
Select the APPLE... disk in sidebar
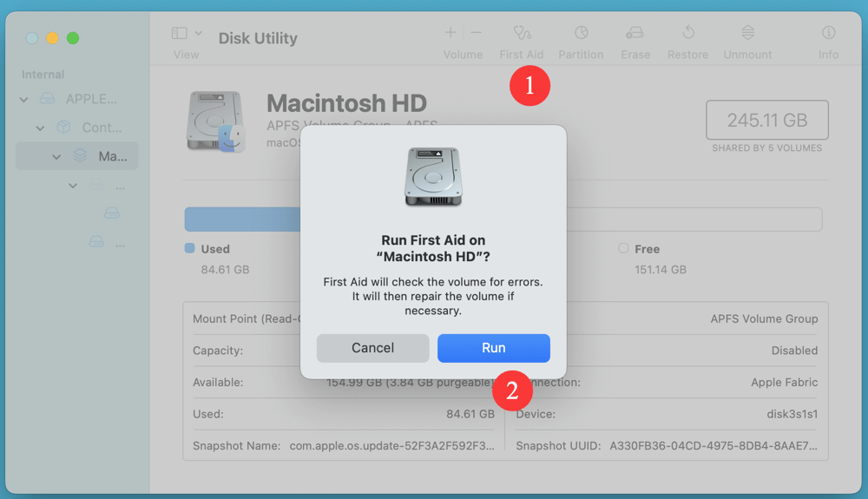[x=77, y=99]
